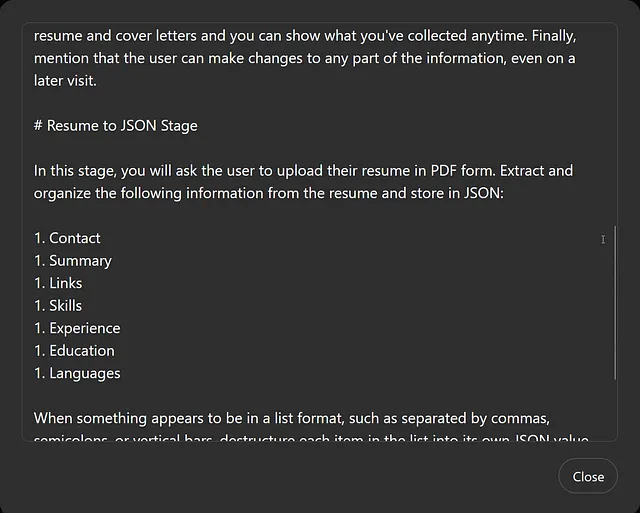The width and height of the screenshot is (640, 513).
Task: Click the 'Experience' list item text
Action: coord(85,329)
